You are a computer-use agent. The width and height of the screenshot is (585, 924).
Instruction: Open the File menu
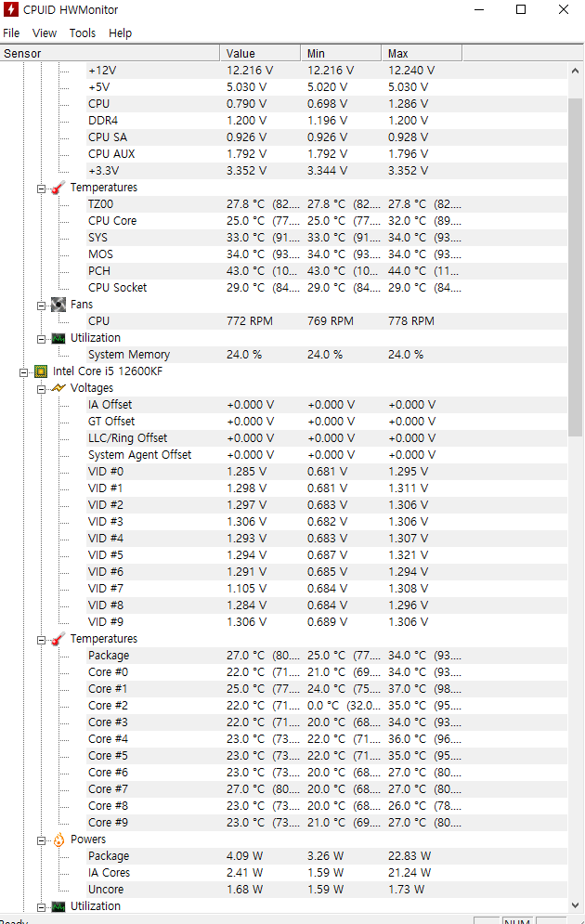11,33
